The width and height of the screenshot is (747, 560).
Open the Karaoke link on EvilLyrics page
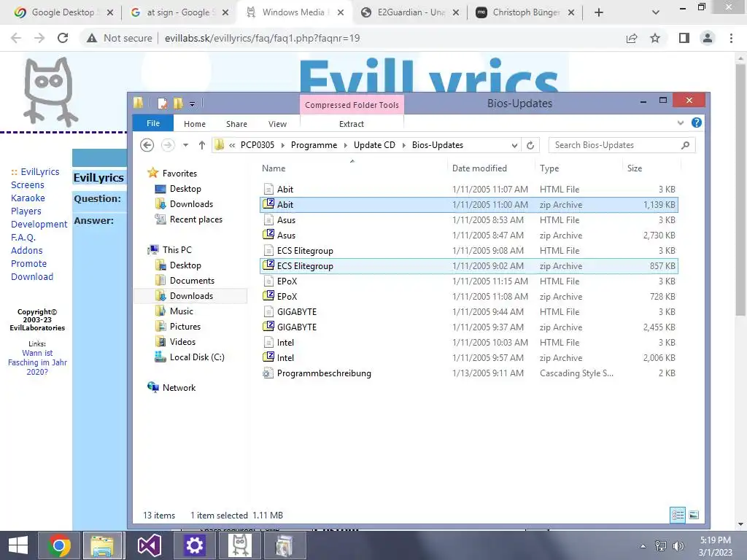[x=28, y=198]
